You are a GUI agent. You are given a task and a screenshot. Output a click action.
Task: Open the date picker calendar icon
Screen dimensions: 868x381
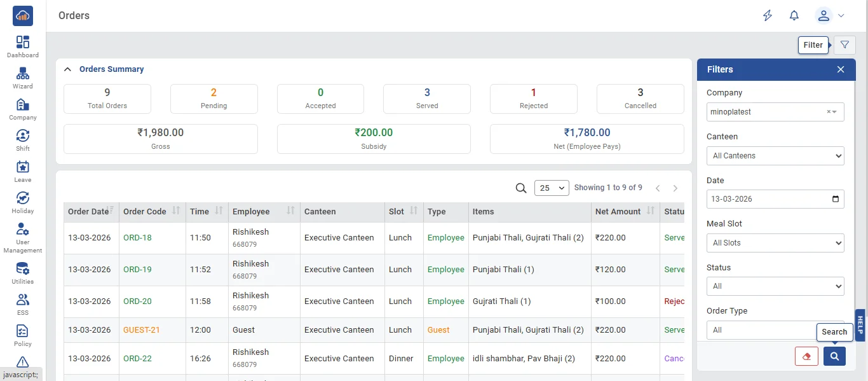(836, 199)
